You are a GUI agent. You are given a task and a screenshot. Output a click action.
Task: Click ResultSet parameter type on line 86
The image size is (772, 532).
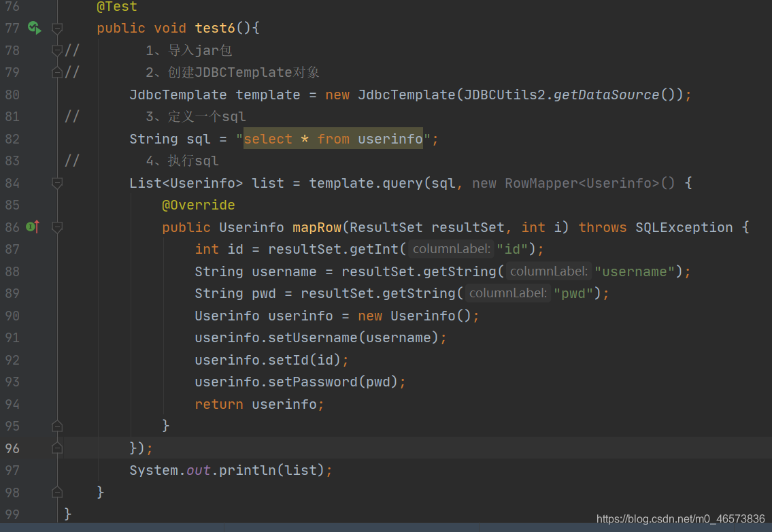click(x=386, y=227)
